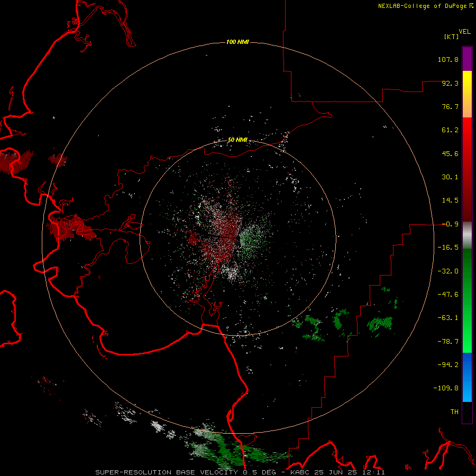Click the purple segment of the color bar
Screen dimensions: 476x476
tap(467, 59)
